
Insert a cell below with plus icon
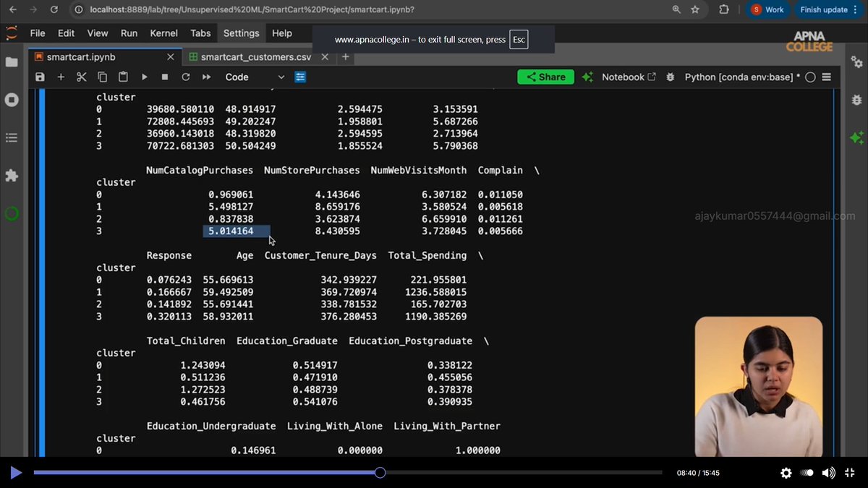[61, 77]
